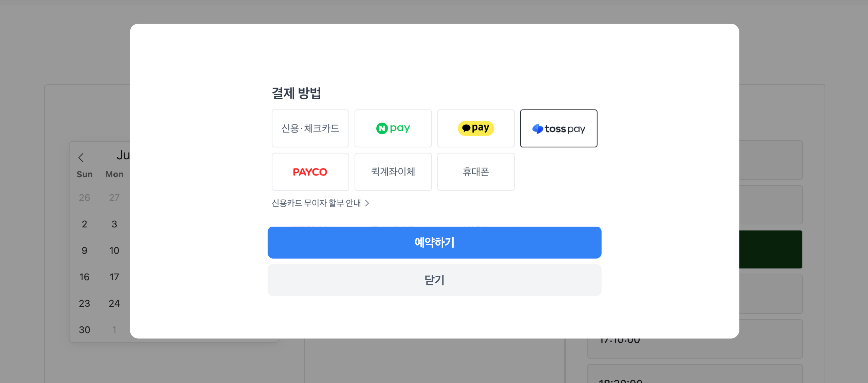868x383 pixels.
Task: Go to previous month in background calendar
Action: coord(81,158)
